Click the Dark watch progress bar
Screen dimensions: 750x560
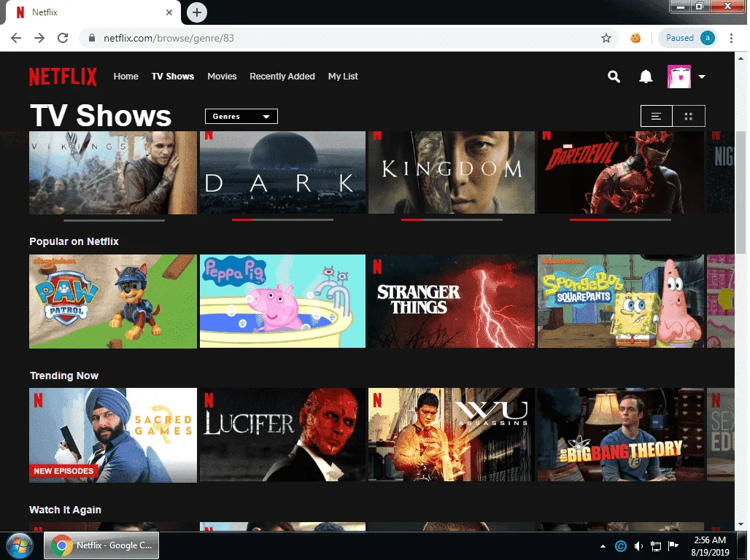pyautogui.click(x=282, y=220)
